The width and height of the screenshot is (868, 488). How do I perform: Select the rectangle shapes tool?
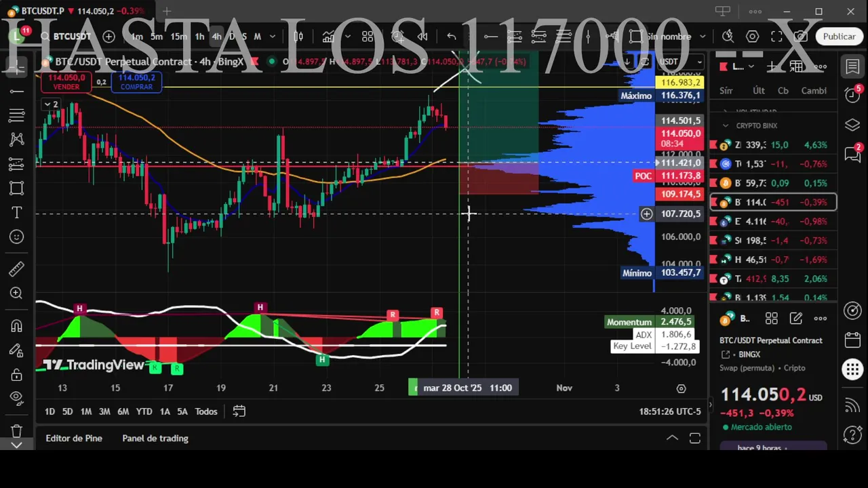click(17, 188)
